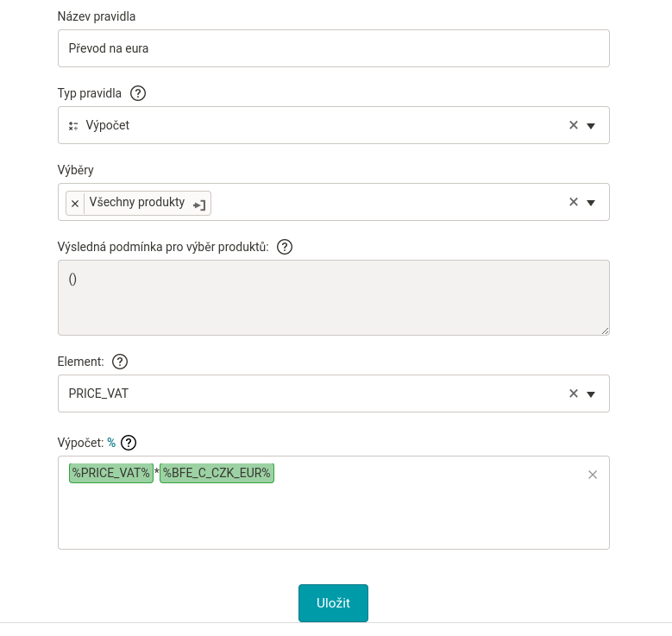Click help icon next to Element label

point(120,362)
